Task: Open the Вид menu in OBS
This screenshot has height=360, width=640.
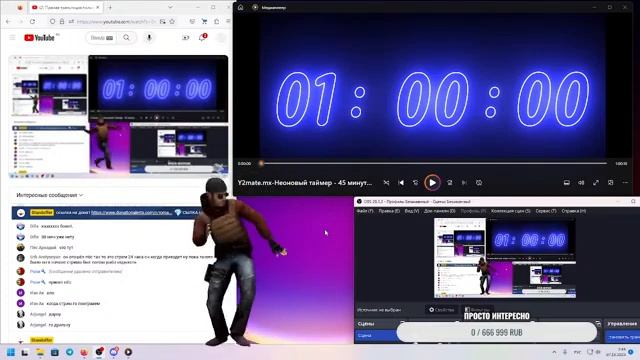Action: (x=411, y=211)
